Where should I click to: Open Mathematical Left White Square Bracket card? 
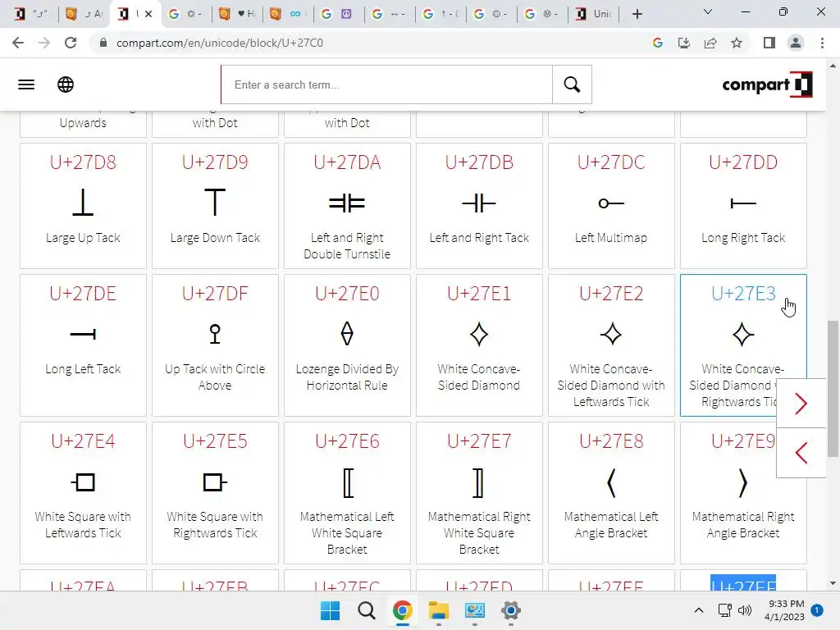347,493
